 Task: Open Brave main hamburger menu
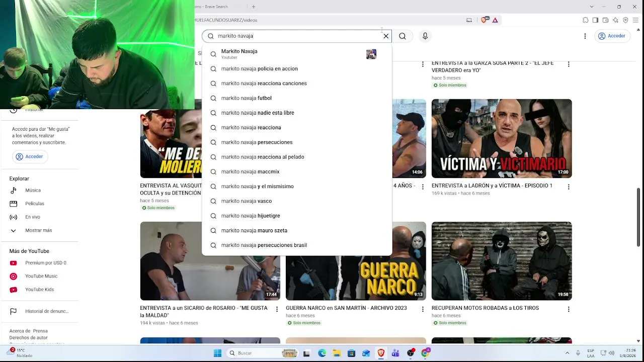pos(636,20)
